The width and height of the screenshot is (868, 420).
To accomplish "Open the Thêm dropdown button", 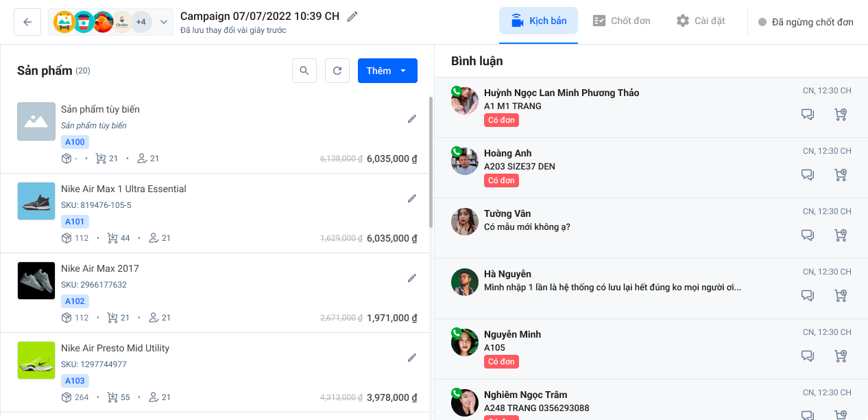I will pos(387,71).
